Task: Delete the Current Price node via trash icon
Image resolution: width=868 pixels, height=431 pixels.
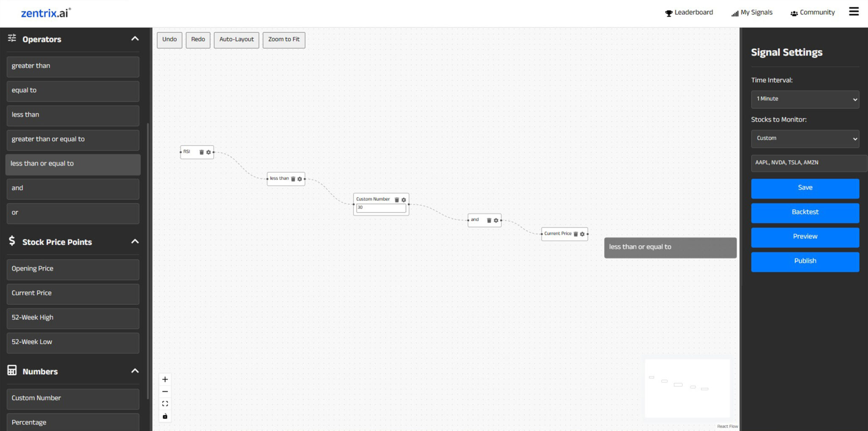Action: tap(576, 234)
